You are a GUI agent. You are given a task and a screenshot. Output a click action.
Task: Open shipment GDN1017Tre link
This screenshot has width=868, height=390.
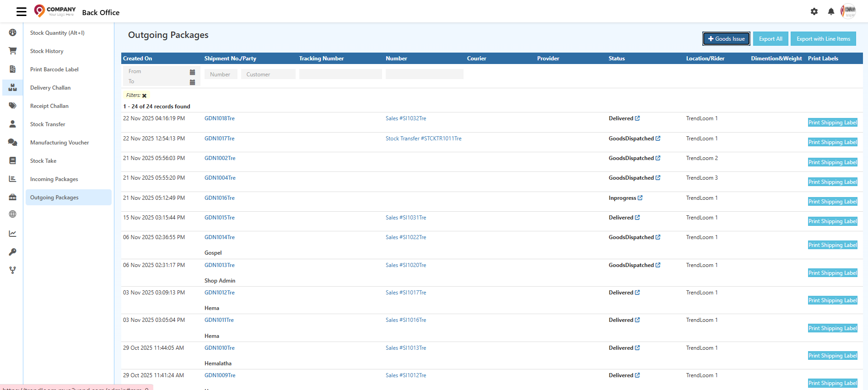pos(219,138)
